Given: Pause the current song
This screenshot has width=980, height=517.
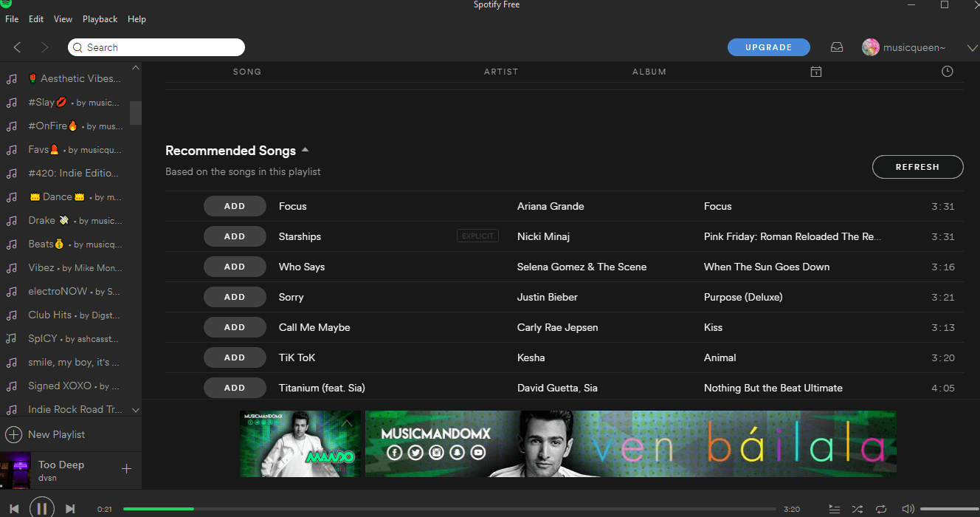Looking at the screenshot, I should pos(42,507).
